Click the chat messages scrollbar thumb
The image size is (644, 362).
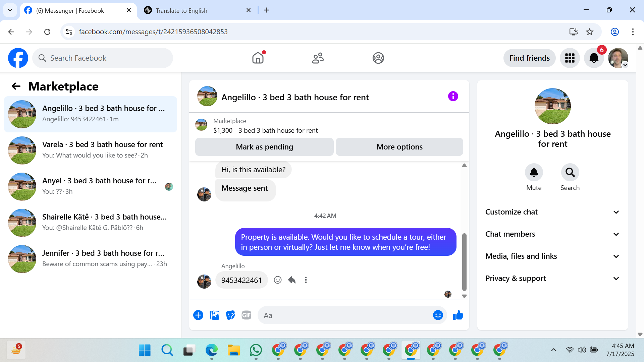point(464,262)
